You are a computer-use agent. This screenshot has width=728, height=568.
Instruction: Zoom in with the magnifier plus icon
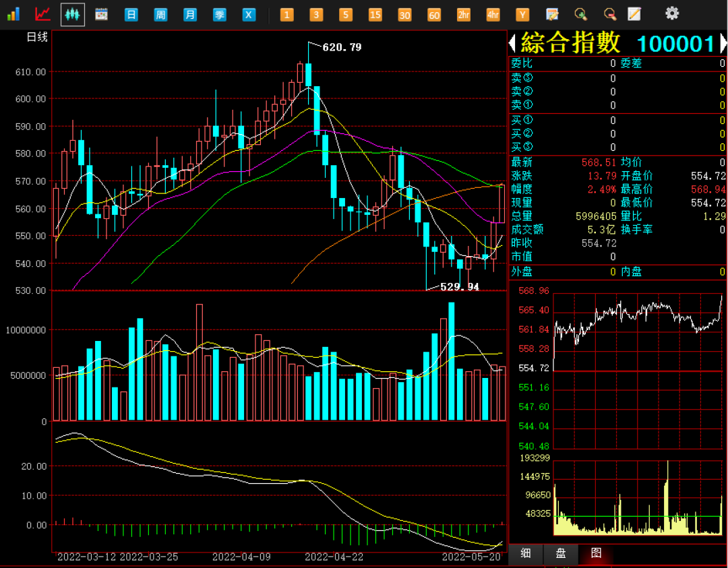pyautogui.click(x=581, y=14)
